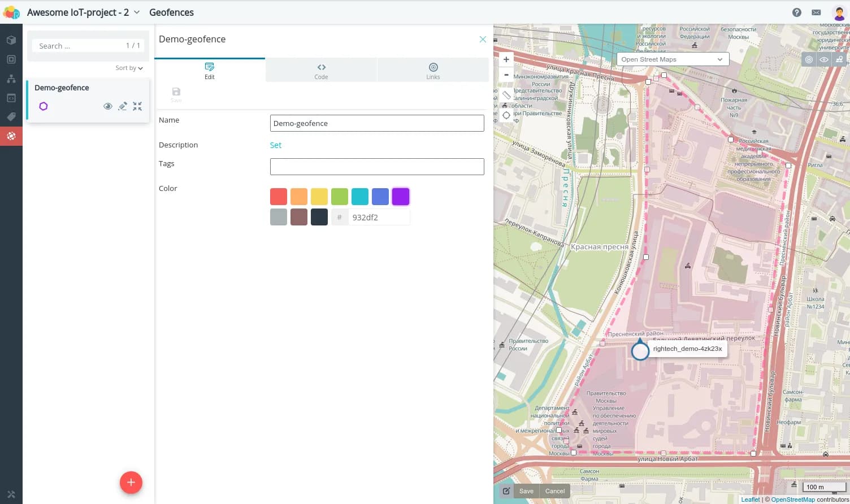Image resolution: width=850 pixels, height=504 pixels.
Task: Click the red add geofence button
Action: [131, 483]
